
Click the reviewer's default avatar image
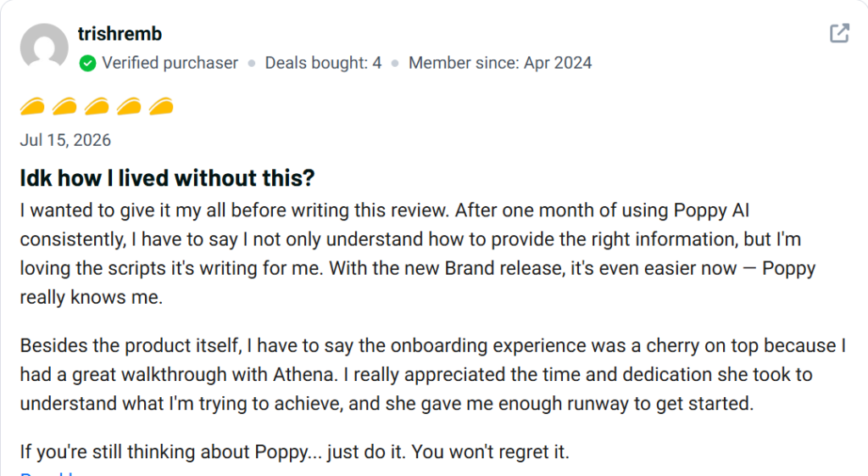pyautogui.click(x=44, y=47)
